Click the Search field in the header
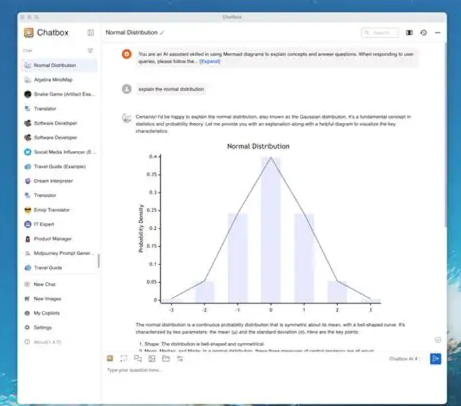The image size is (461, 406). click(380, 32)
